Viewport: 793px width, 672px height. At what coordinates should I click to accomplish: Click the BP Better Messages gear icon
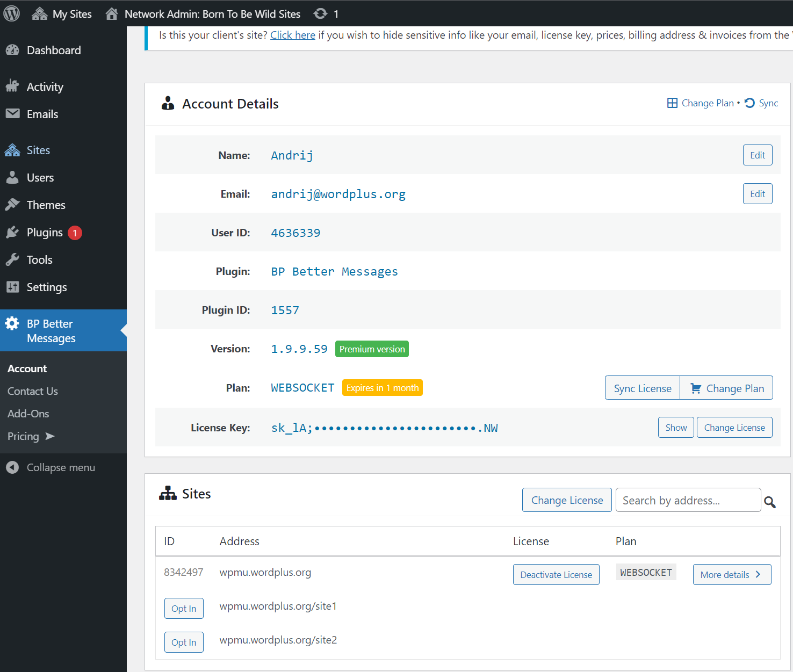point(12,323)
